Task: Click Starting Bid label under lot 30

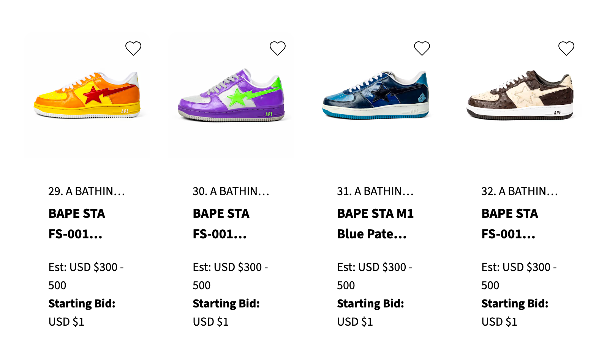Action: 226,304
